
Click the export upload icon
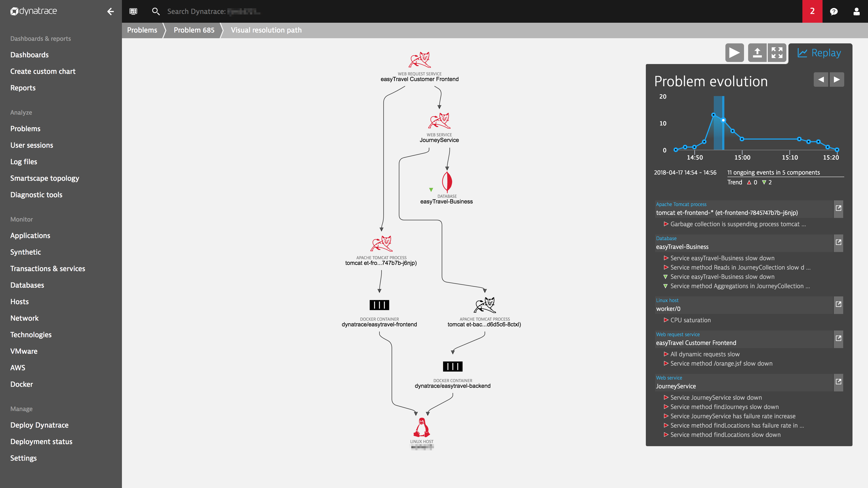pyautogui.click(x=757, y=53)
